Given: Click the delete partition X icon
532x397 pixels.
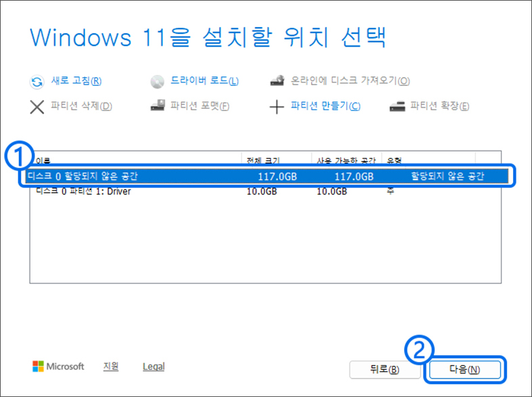Looking at the screenshot, I should point(37,107).
